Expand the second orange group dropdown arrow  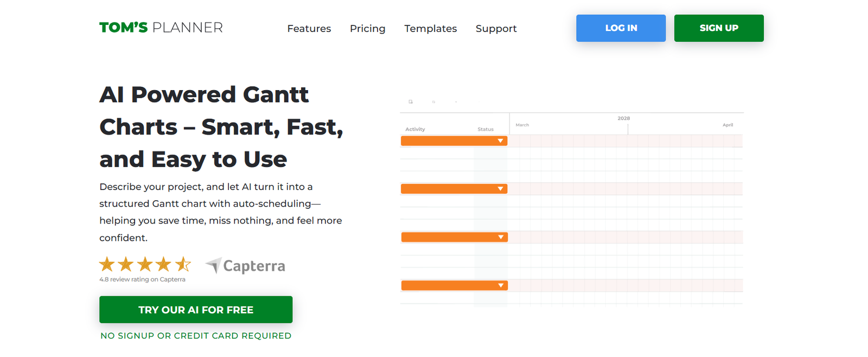pyautogui.click(x=500, y=189)
